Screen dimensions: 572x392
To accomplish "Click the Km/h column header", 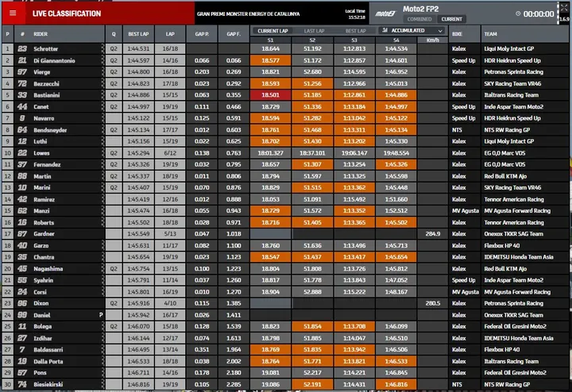I will click(433, 40).
